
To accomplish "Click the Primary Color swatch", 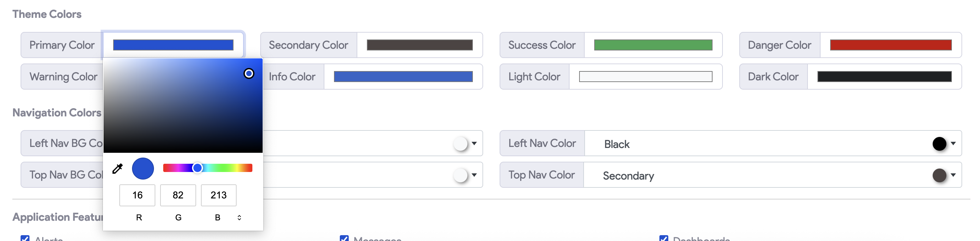I will [x=173, y=45].
